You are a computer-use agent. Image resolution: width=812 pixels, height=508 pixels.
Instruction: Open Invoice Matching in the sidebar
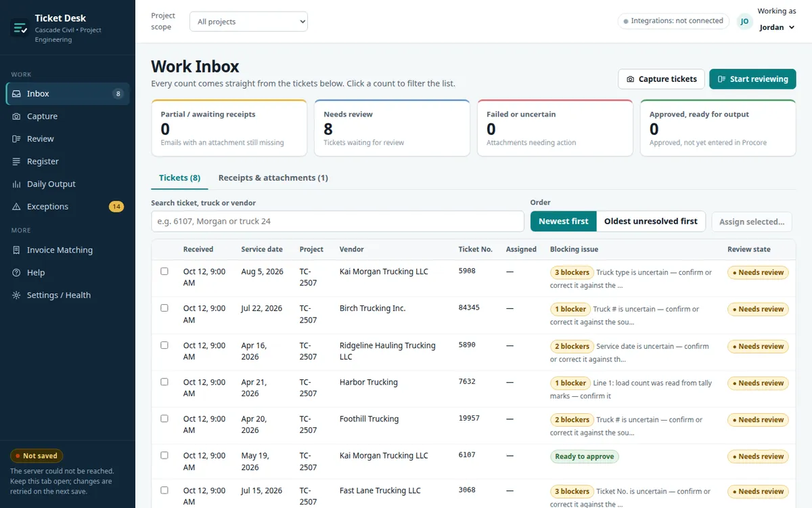coord(68,250)
